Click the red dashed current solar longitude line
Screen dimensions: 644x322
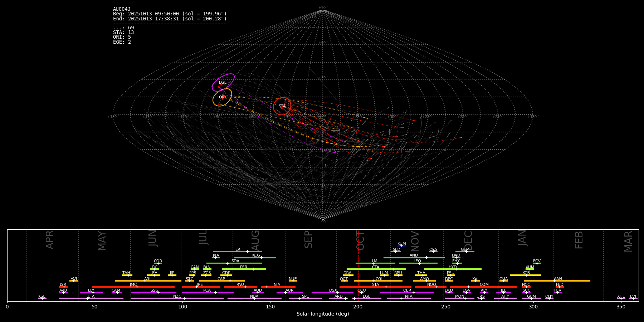[358, 265]
